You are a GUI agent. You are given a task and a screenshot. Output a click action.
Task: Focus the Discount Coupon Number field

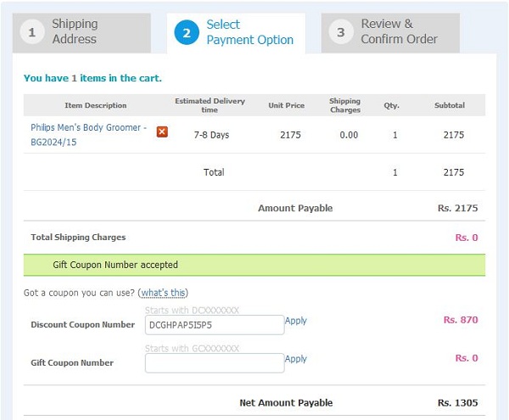click(x=215, y=325)
